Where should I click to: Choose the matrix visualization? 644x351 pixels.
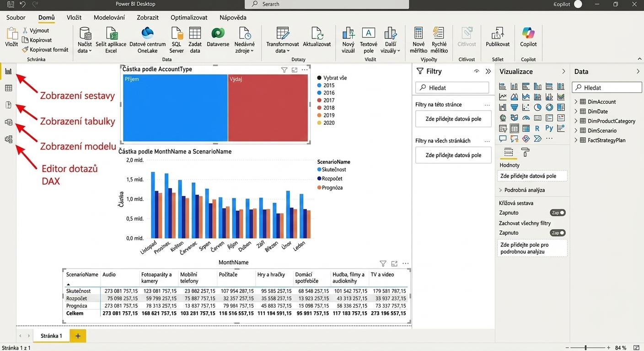point(526,128)
